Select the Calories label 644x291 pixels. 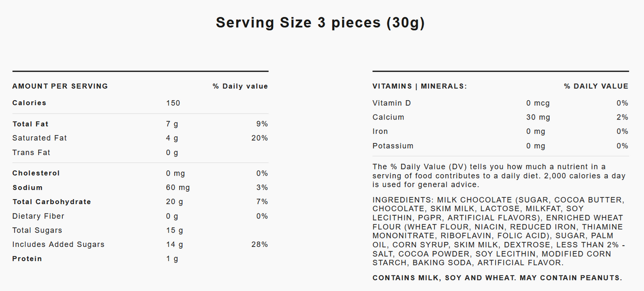29,103
